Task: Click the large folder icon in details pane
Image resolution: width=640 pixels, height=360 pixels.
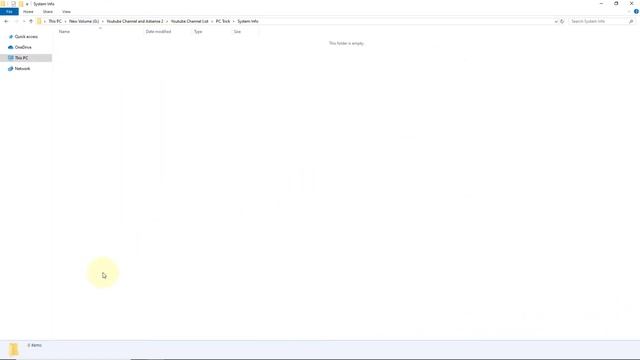Action: 13,349
